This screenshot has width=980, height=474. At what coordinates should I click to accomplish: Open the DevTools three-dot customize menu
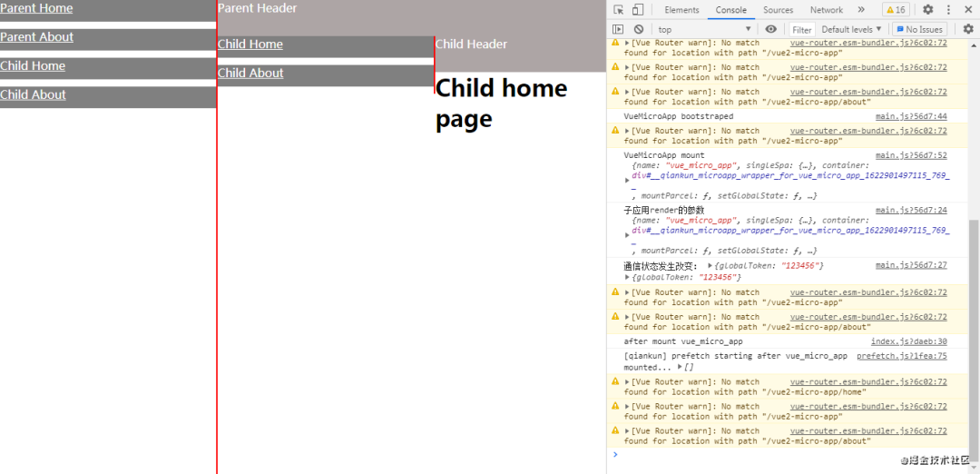pyautogui.click(x=948, y=9)
